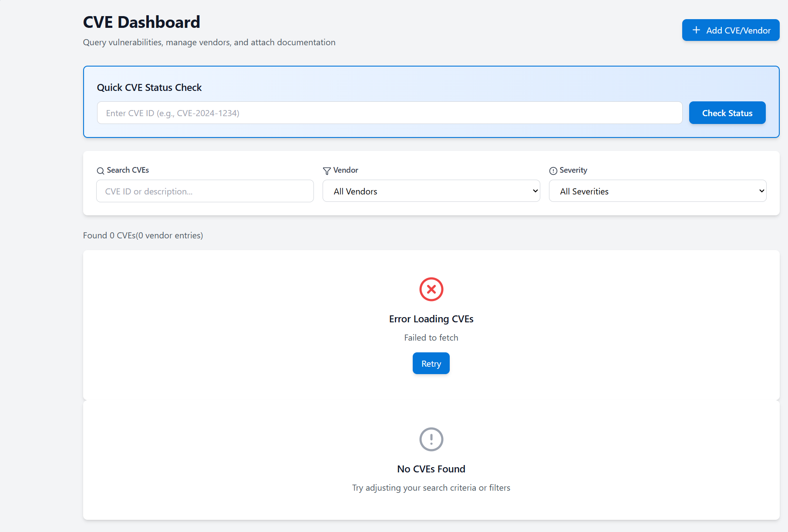The image size is (788, 532).
Task: Click the Error Loading CVEs heading
Action: (431, 319)
